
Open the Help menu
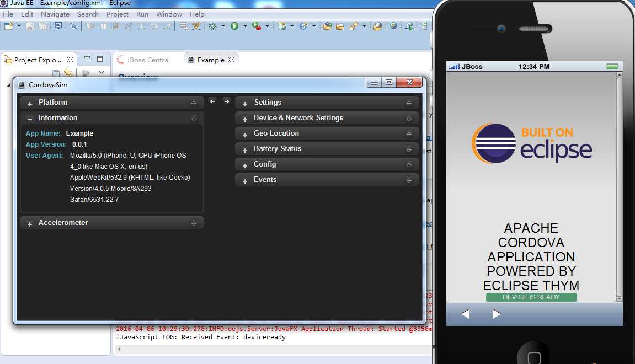(x=197, y=14)
